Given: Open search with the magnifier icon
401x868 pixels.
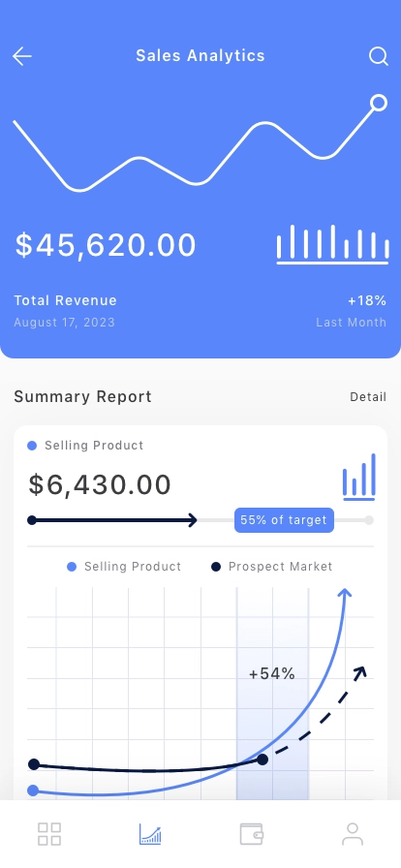Looking at the screenshot, I should pos(379,56).
